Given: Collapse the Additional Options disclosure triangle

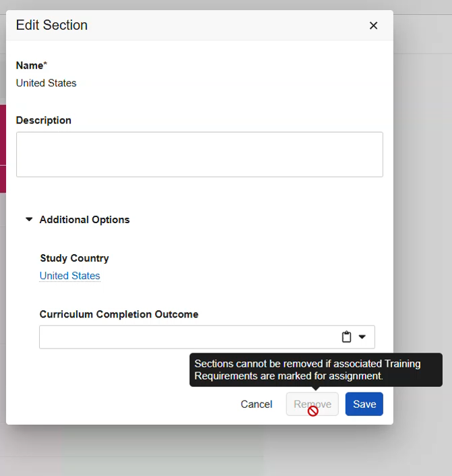Looking at the screenshot, I should (29, 220).
